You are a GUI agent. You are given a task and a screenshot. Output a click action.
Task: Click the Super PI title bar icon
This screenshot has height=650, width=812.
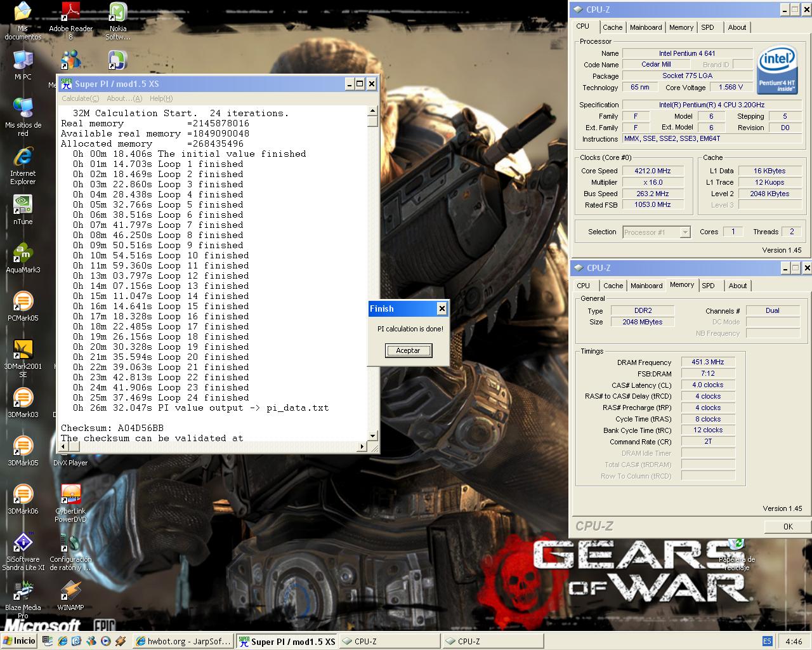(x=66, y=84)
